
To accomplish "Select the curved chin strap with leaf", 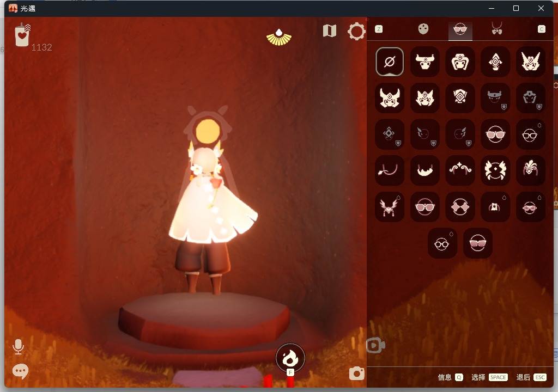I will point(389,170).
